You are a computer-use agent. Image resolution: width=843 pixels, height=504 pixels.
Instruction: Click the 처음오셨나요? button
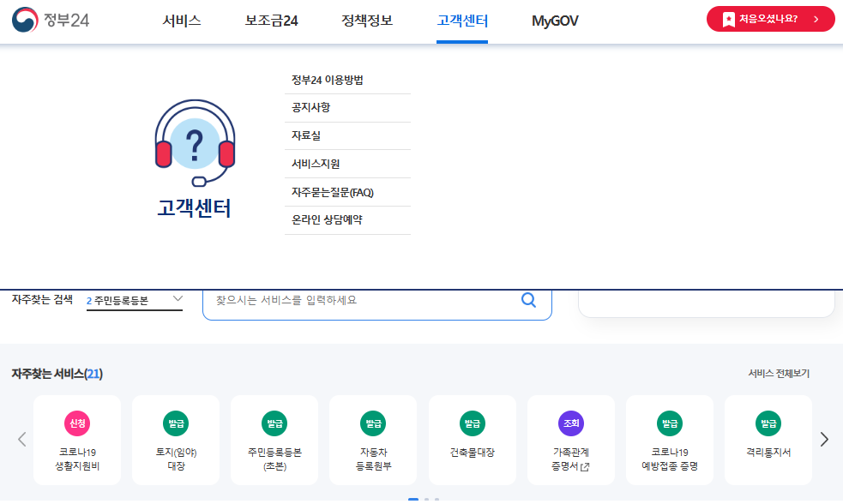770,19
